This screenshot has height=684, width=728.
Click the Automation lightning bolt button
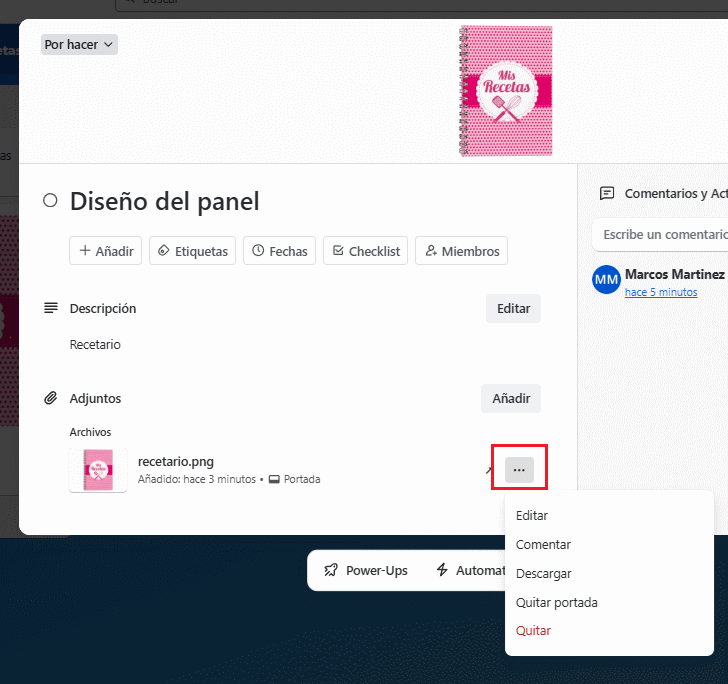[x=469, y=570]
